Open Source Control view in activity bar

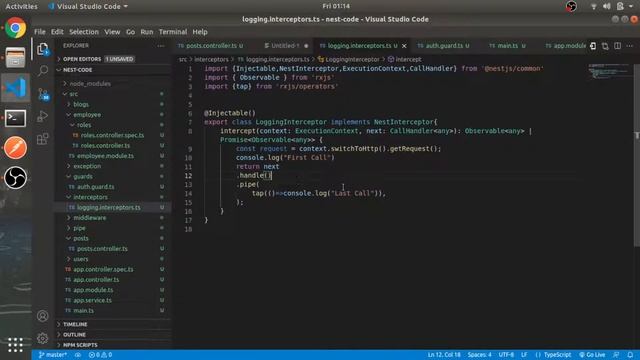(x=43, y=94)
